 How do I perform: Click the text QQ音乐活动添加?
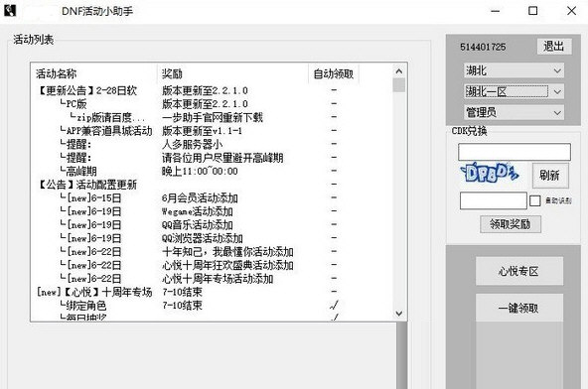[198, 225]
